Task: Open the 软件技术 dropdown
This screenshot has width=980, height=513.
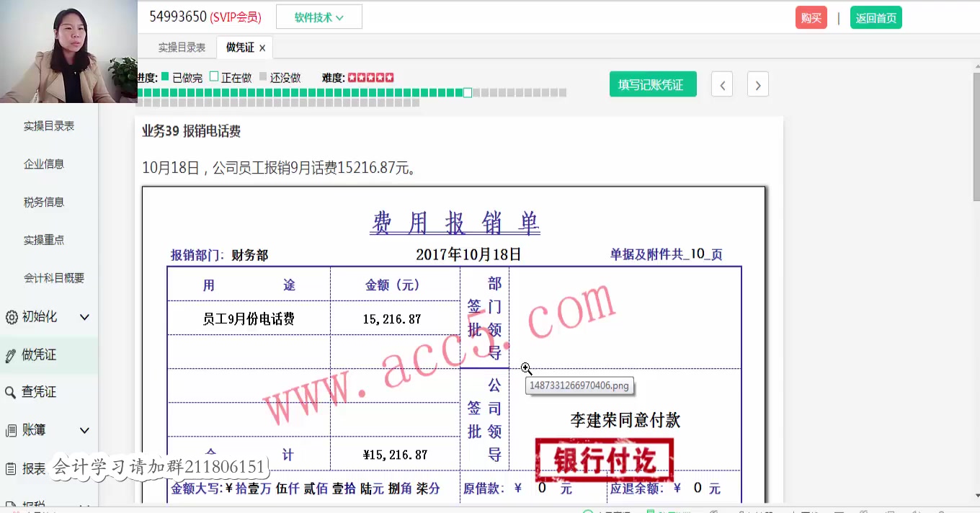Action: pos(319,17)
